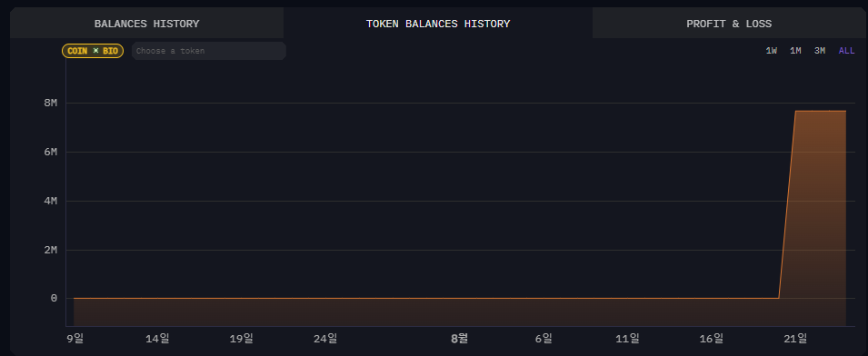The height and width of the screenshot is (356, 868).
Task: Click the 24일 x-axis date label
Action: coord(325,339)
